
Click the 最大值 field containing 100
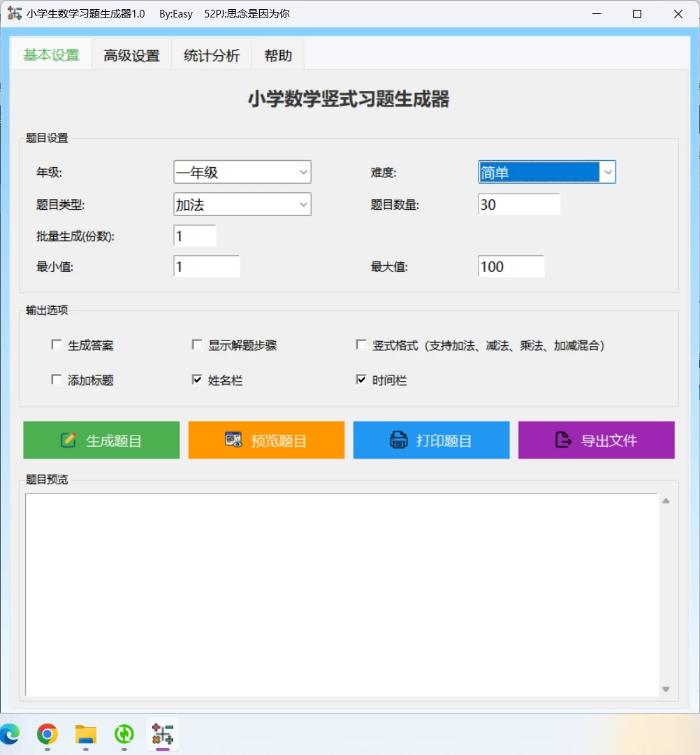point(511,266)
